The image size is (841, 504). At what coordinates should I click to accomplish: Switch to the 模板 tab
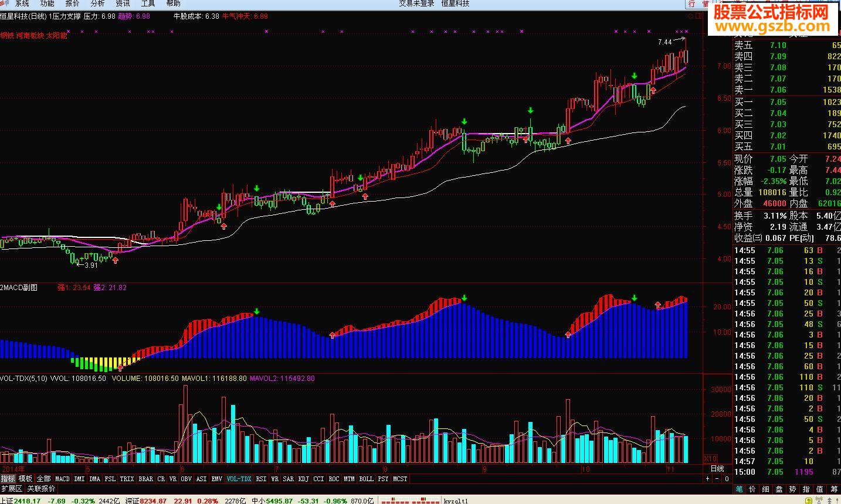(x=25, y=479)
